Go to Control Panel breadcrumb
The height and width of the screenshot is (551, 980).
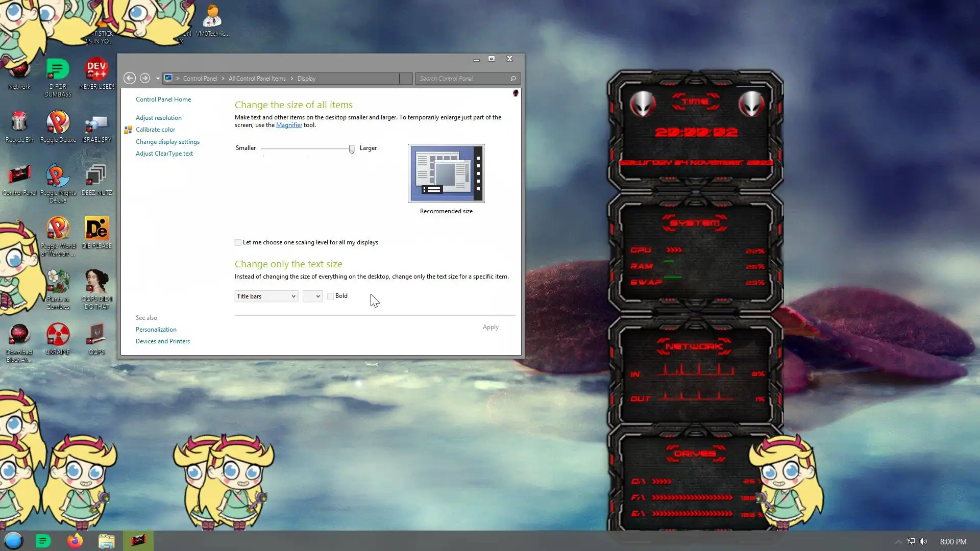click(x=200, y=79)
